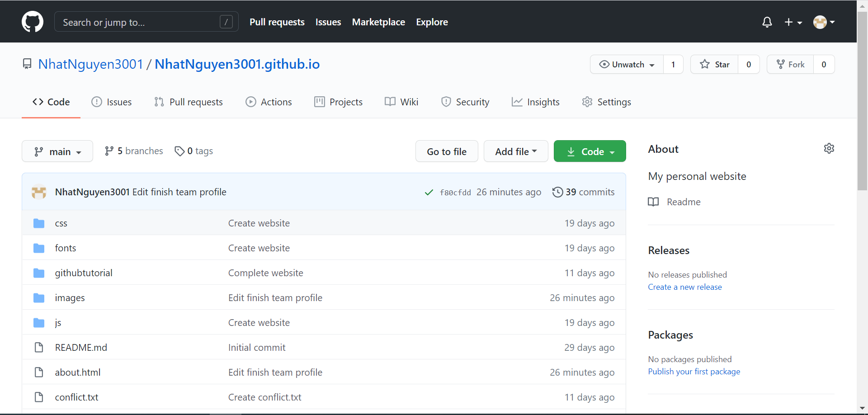The height and width of the screenshot is (415, 868).
Task: Open the plus create-new menu
Action: (x=793, y=22)
